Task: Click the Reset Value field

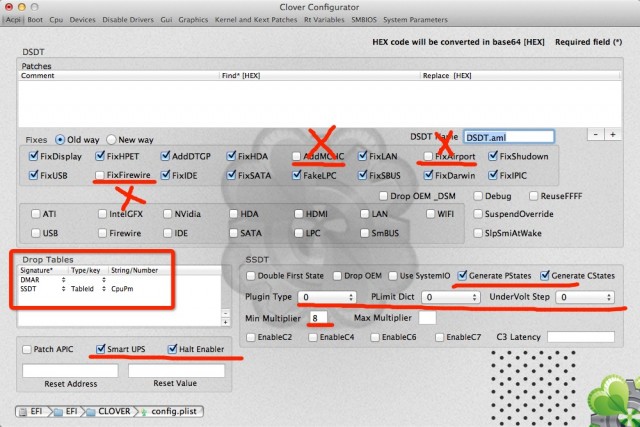Action: (x=176, y=371)
